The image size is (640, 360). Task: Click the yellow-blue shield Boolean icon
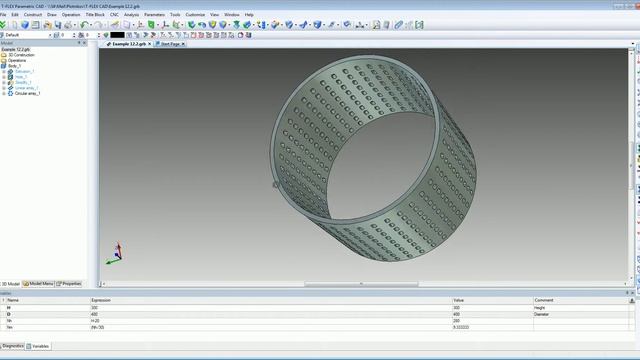(212, 25)
